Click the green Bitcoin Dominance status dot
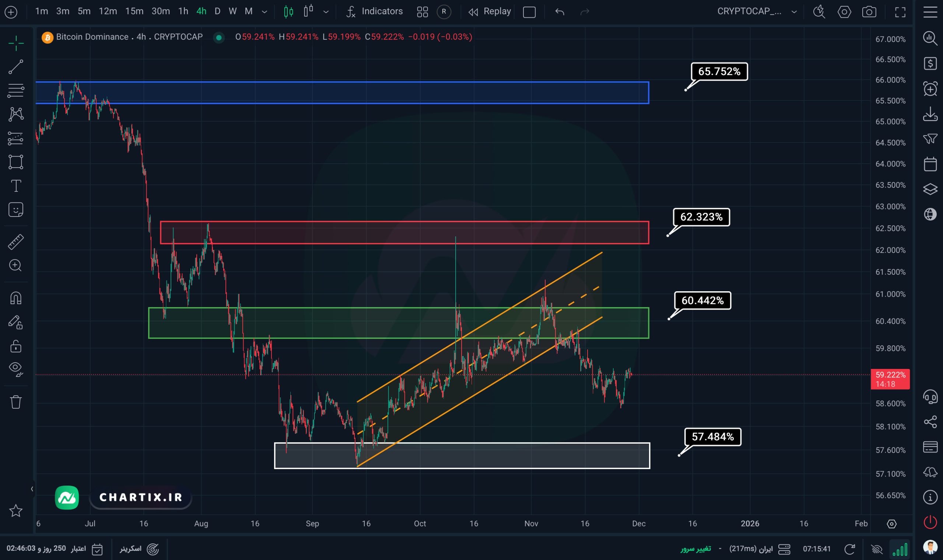The height and width of the screenshot is (560, 943). pos(218,37)
